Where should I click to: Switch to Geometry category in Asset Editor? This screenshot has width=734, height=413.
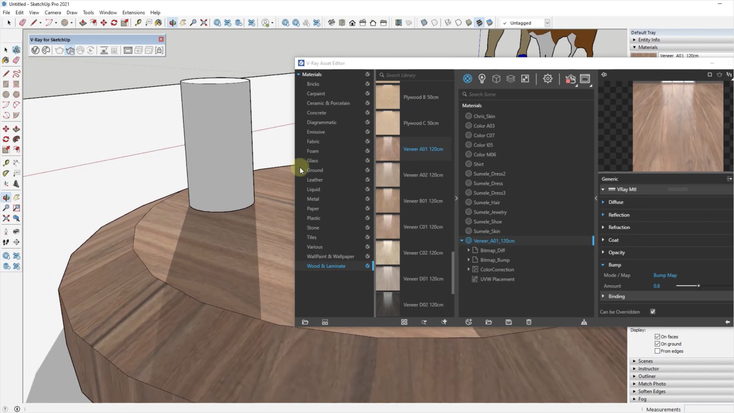(496, 79)
